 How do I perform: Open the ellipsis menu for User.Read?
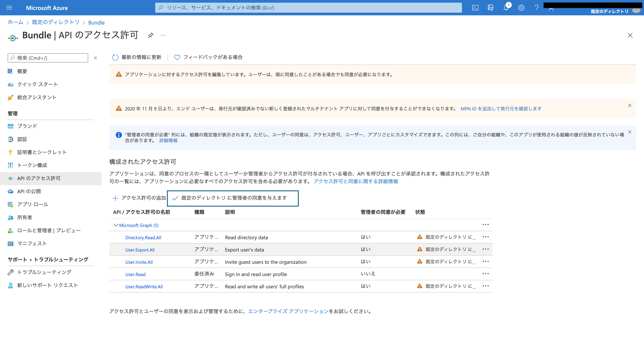485,274
